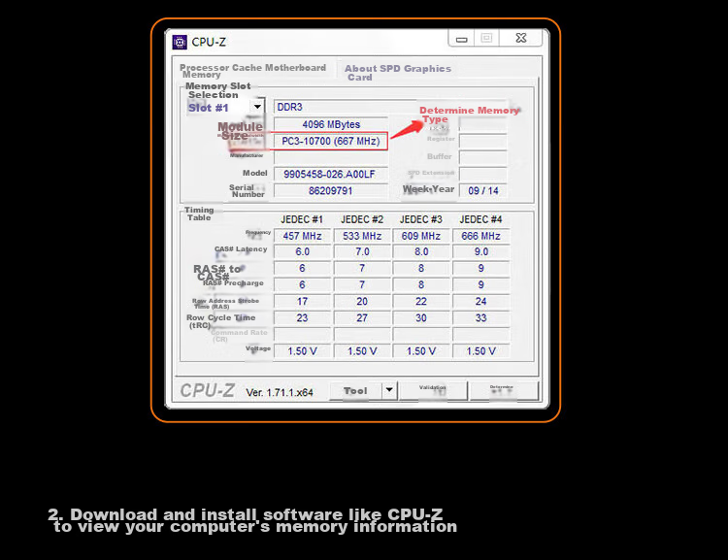Click the JEDEC #4 voltage 1.50 V
This screenshot has height=560, width=728.
pos(481,351)
